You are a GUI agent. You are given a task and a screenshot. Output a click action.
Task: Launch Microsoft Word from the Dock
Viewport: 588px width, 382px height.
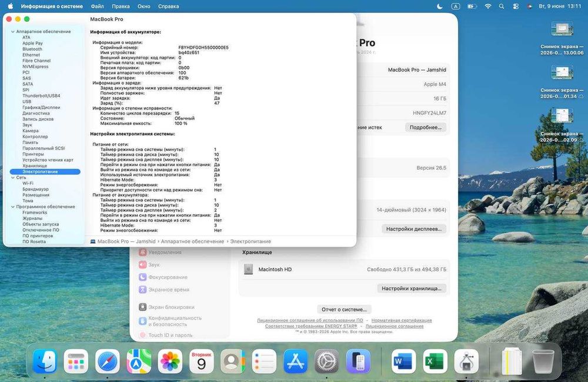pyautogui.click(x=403, y=362)
